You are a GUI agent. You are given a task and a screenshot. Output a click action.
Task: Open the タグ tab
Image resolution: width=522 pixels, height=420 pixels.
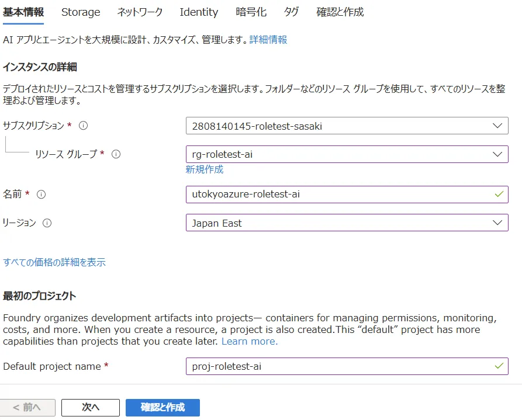coord(291,12)
